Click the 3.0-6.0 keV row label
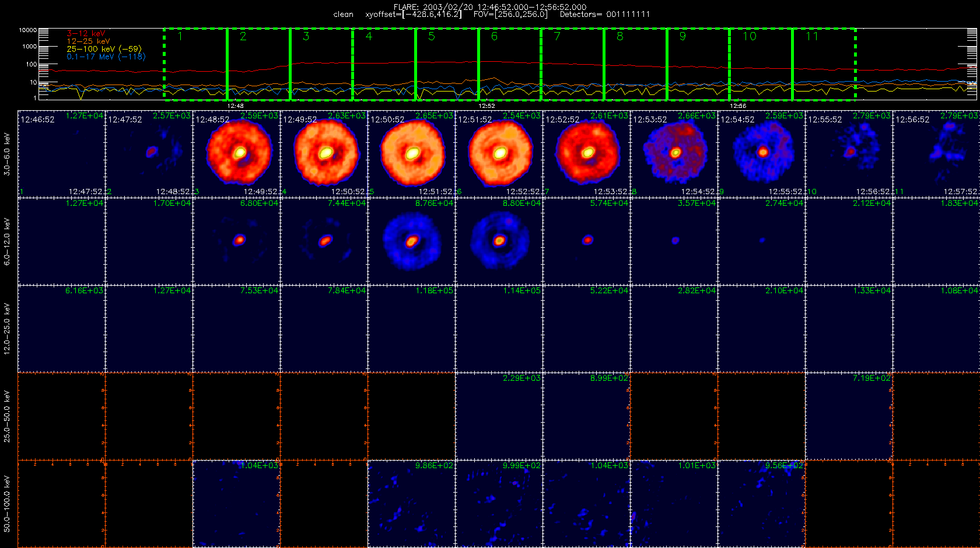 pos(7,154)
